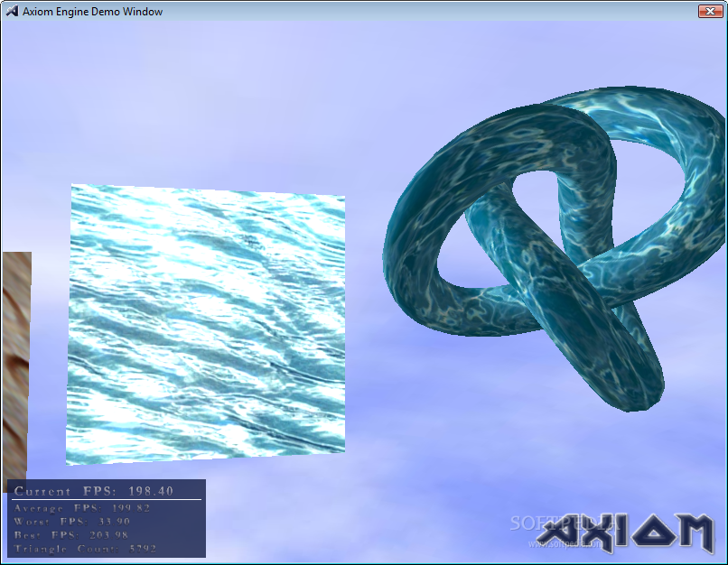Click the 'Average FPS: 199.82' line
The width and height of the screenshot is (728, 565).
(x=82, y=508)
